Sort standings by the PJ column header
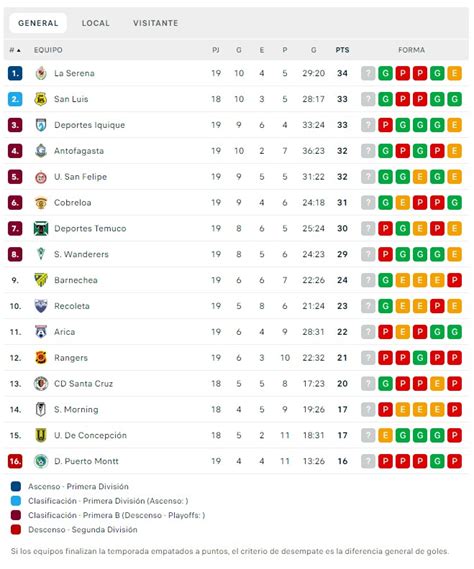Image resolution: width=474 pixels, height=569 pixels. click(x=216, y=50)
